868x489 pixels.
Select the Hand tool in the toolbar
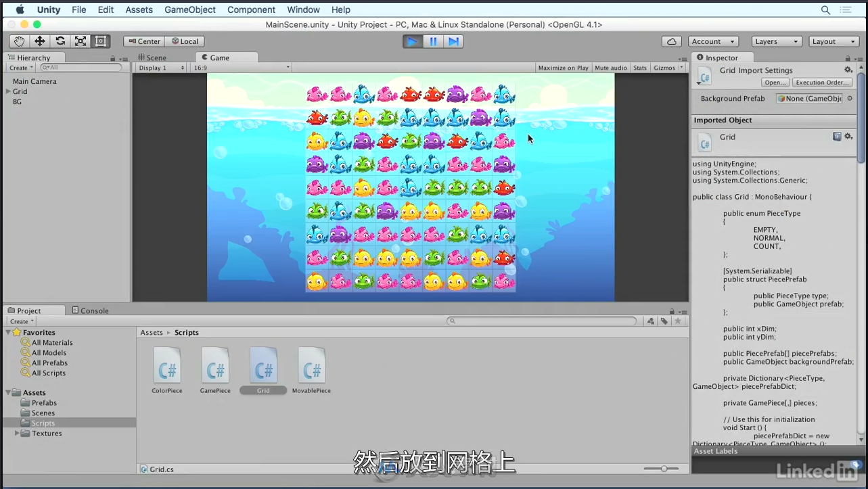(x=20, y=41)
